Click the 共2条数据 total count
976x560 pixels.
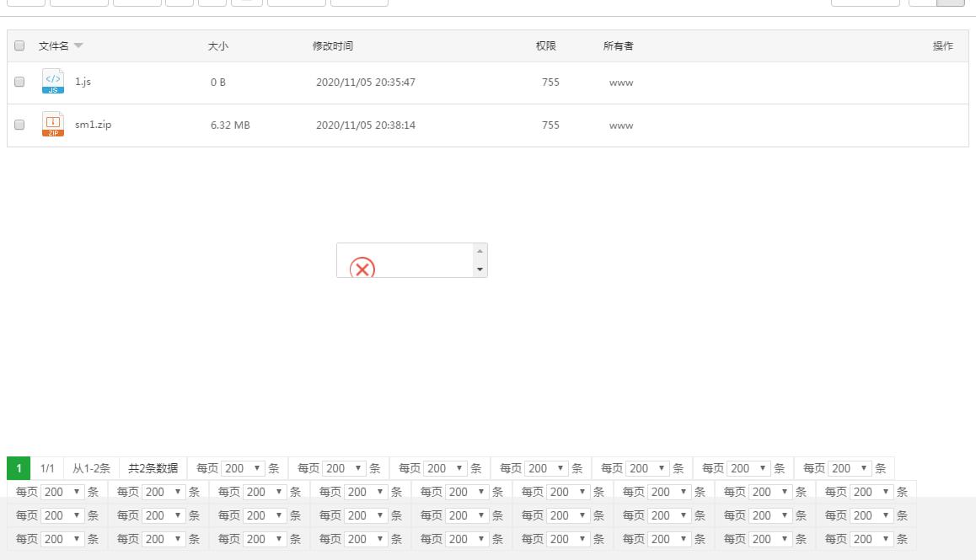[x=153, y=468]
